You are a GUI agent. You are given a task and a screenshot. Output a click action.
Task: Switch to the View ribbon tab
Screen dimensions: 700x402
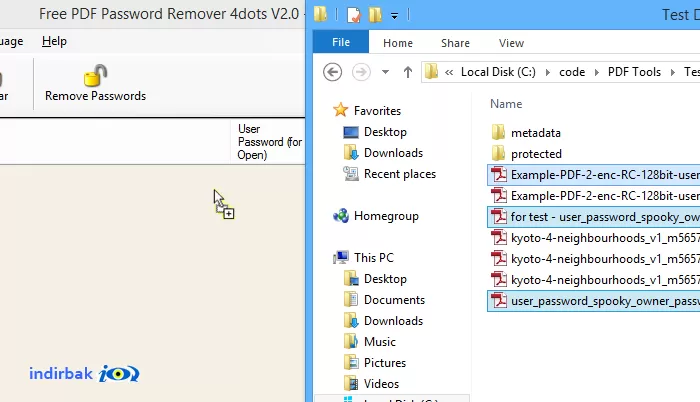511,43
